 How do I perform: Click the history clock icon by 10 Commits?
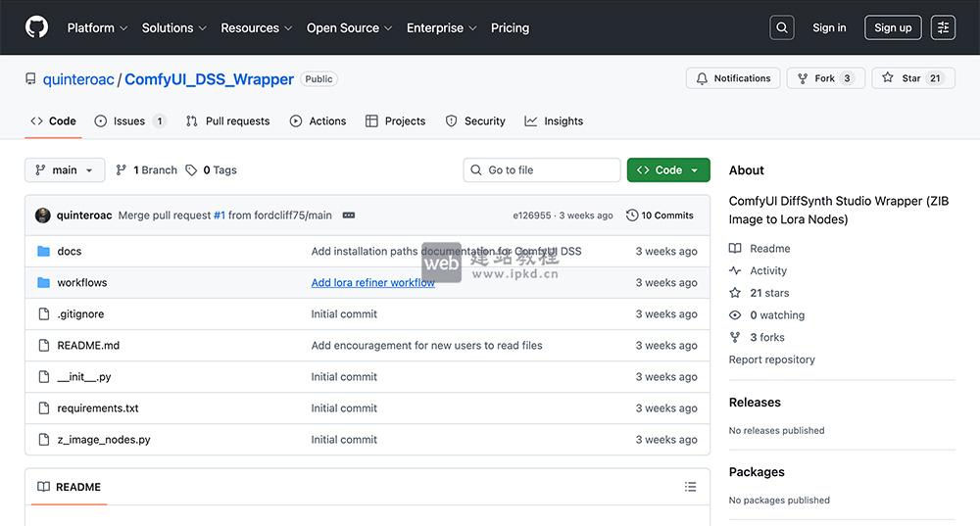632,215
